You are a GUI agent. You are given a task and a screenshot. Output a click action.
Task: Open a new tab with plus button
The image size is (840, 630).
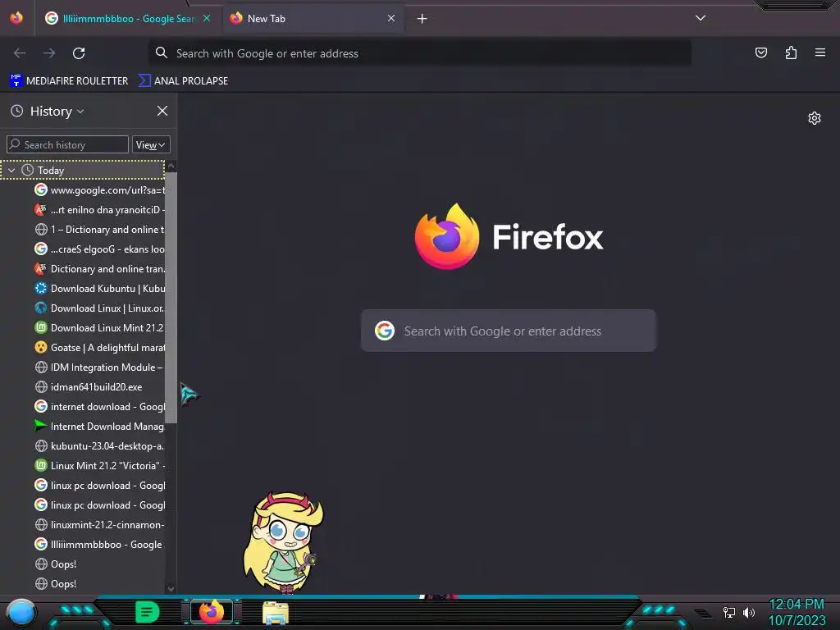(422, 19)
